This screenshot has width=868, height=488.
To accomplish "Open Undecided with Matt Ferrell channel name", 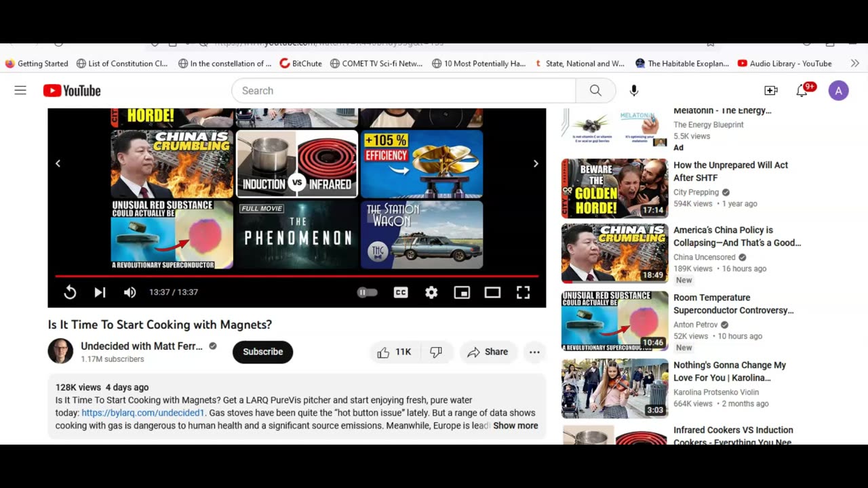I will pyautogui.click(x=142, y=346).
